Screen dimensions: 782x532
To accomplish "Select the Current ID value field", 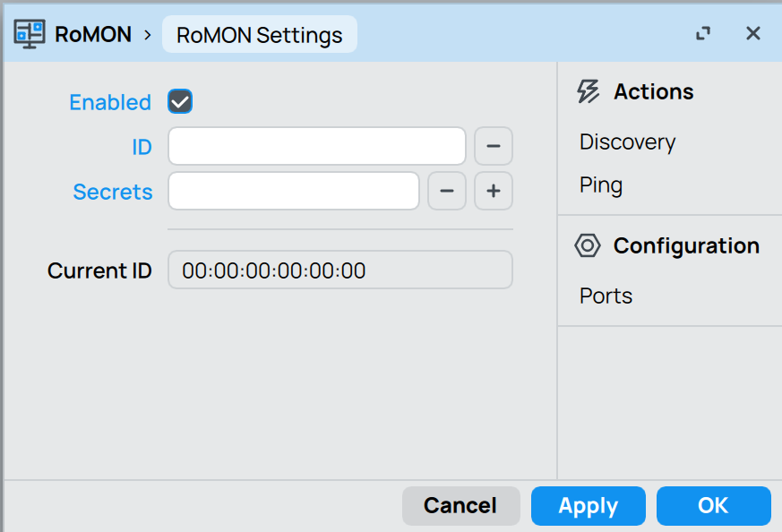I will coord(339,270).
